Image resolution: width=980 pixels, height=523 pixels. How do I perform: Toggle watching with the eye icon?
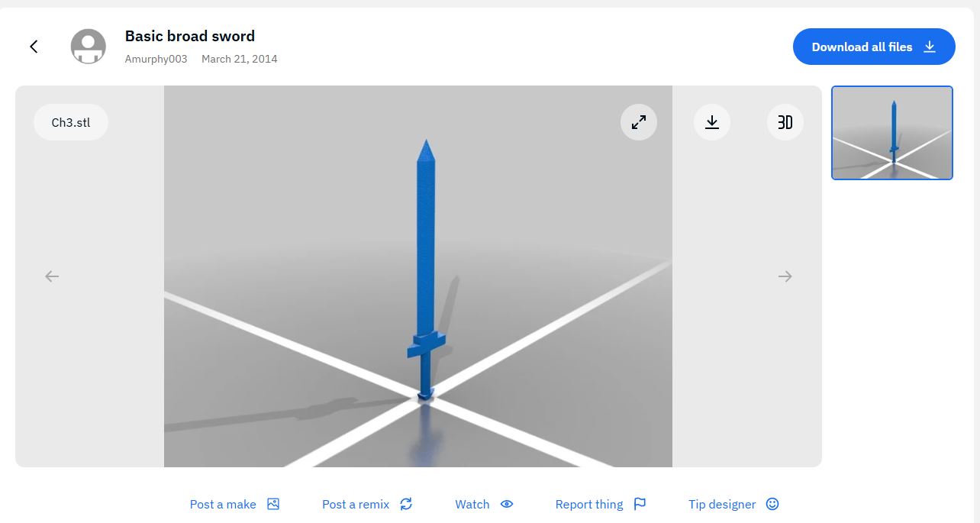[x=507, y=504]
